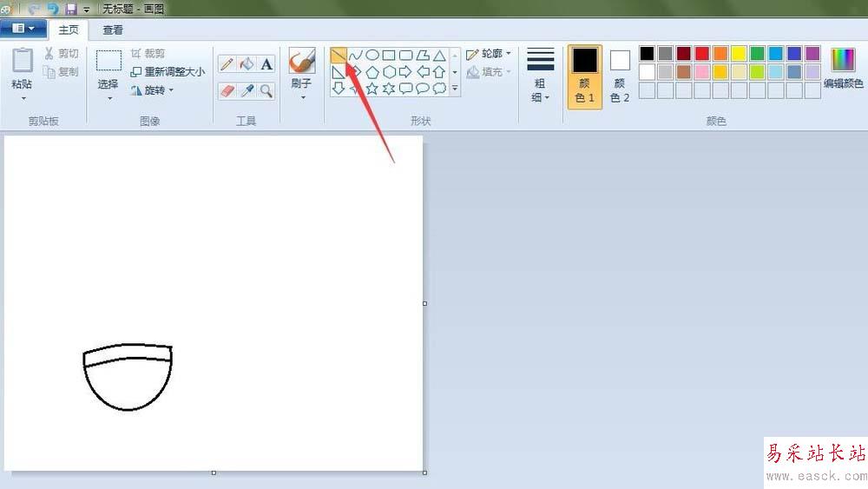The image size is (868, 489).
Task: Pick the lime green color swatch
Action: click(757, 71)
